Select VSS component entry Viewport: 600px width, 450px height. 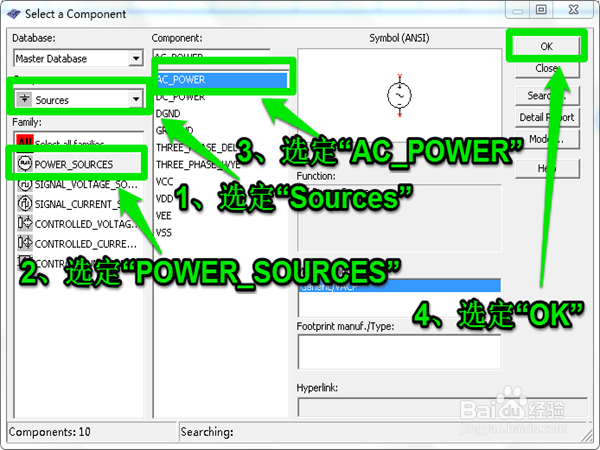coord(165,232)
